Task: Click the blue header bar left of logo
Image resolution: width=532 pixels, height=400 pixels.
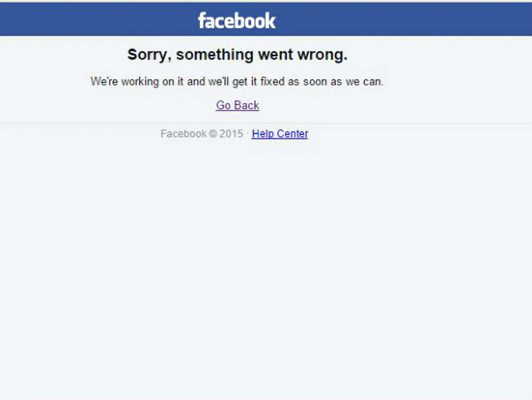Action: (x=98, y=19)
